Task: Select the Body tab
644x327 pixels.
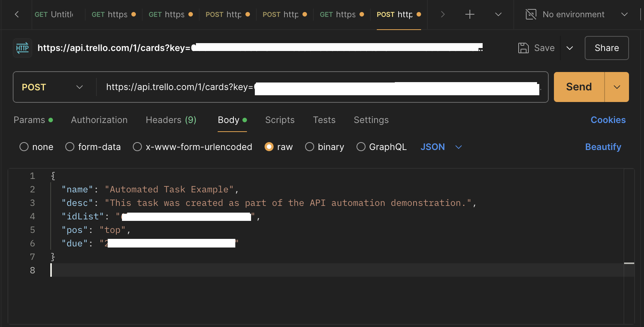Action: (x=232, y=120)
